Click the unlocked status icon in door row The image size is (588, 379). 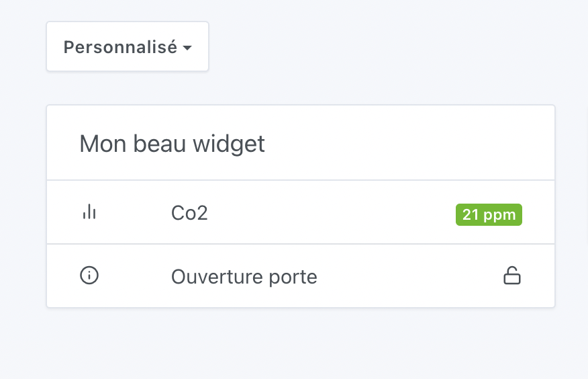coord(512,276)
